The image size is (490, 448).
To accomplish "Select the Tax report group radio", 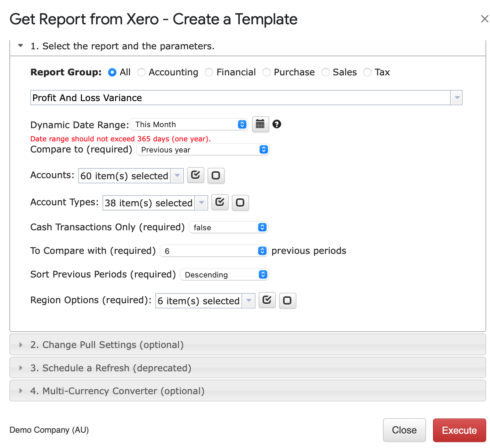I will coord(367,72).
